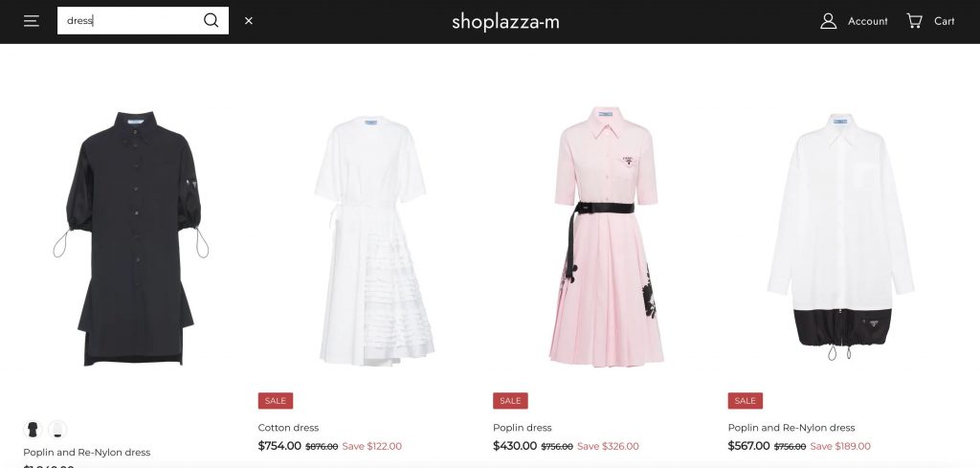Select the black color variant swatch
The image size is (980, 468).
pos(33,430)
